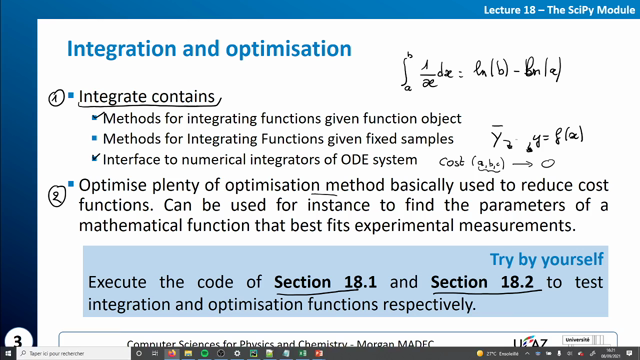Switch to the Excel taskbar icon
This screenshot has width=640, height=360.
click(x=302, y=353)
